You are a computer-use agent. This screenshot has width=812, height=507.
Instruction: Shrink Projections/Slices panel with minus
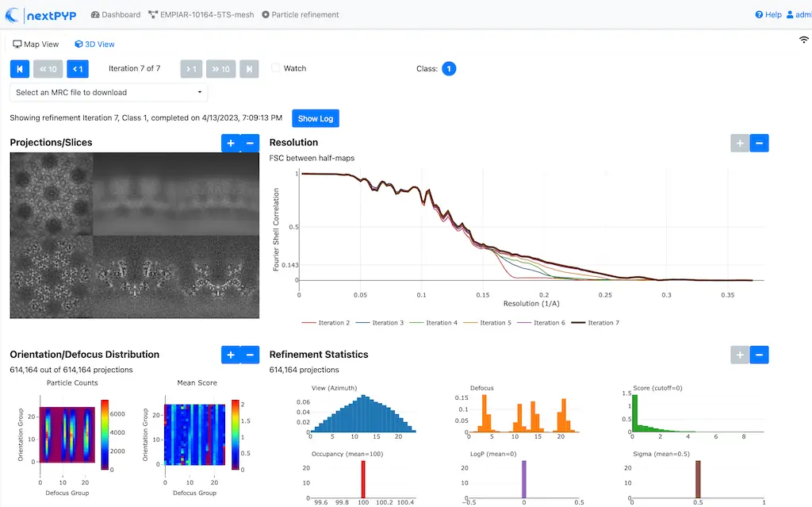pos(250,143)
